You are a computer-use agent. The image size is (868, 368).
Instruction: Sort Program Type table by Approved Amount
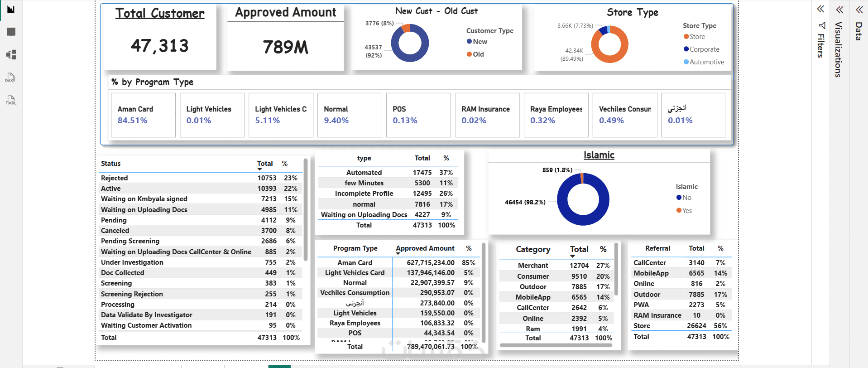425,248
